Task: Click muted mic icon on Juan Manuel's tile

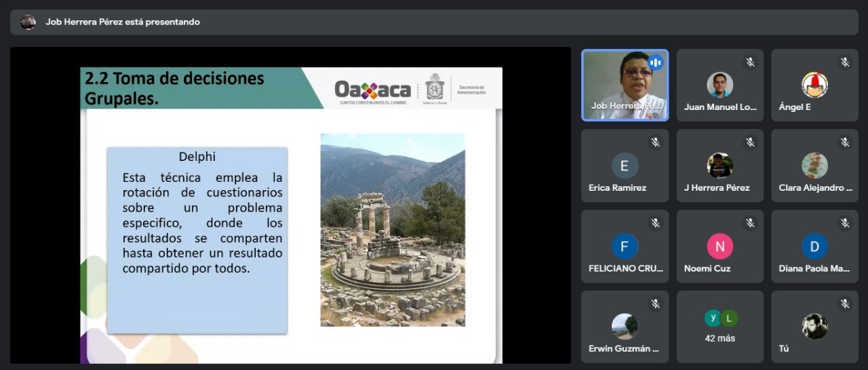Action: pos(750,62)
